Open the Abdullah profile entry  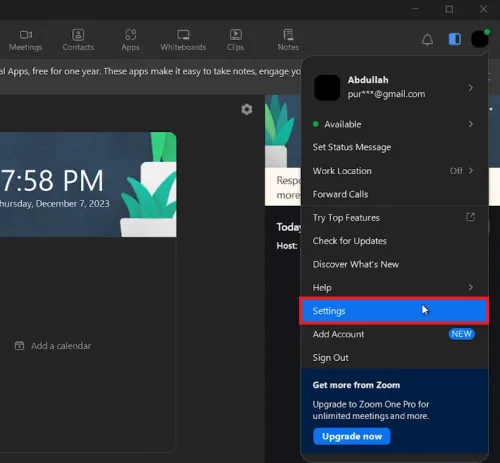click(x=394, y=87)
